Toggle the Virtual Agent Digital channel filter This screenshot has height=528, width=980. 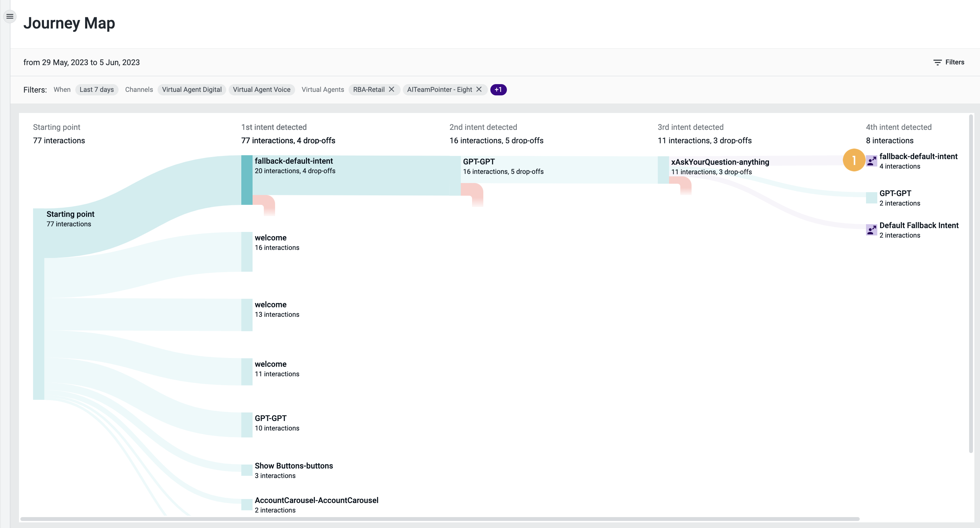point(191,89)
